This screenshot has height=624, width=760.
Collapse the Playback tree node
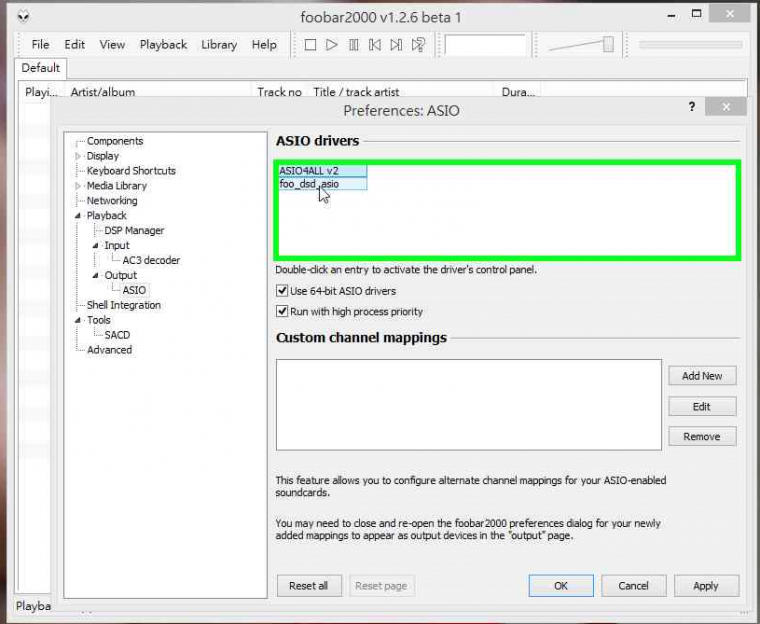tap(78, 216)
